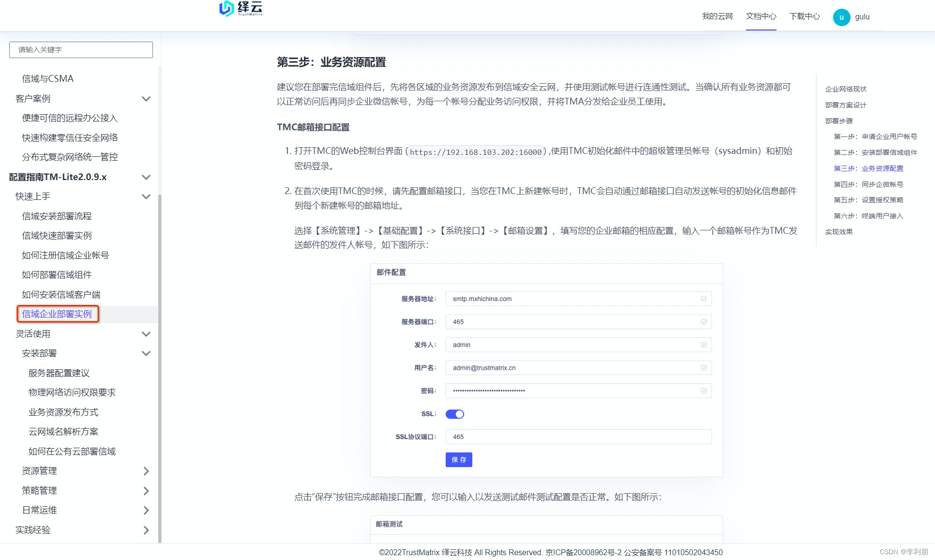Click the 保存 button
Viewport: 935px width, 560px height.
[x=459, y=460]
